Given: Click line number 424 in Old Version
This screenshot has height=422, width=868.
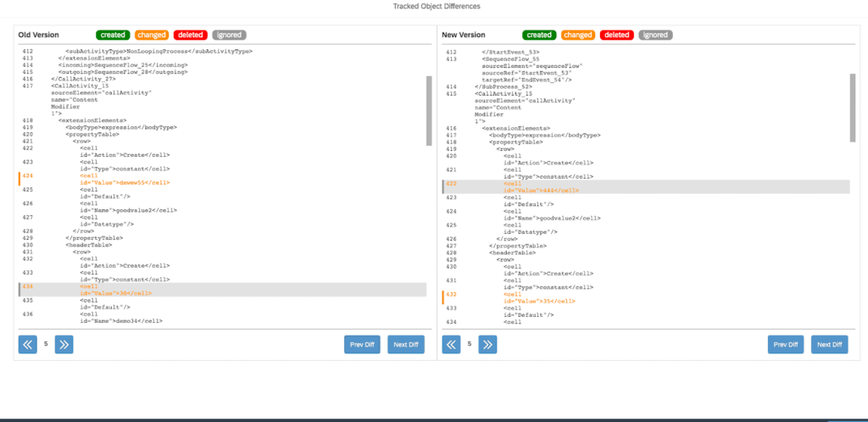Looking at the screenshot, I should click(x=28, y=176).
